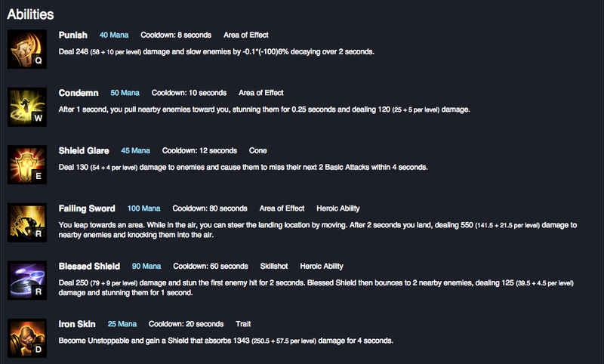Screen dimensions: 604x364
Task: Click the Shield Glare E ability icon
Action: pyautogui.click(x=27, y=165)
